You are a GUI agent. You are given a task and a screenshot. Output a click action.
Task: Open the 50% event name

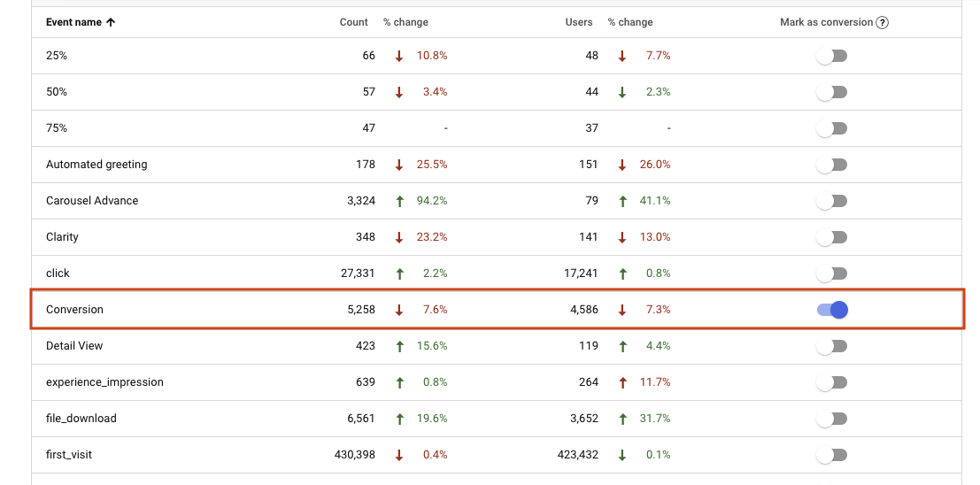click(x=57, y=92)
